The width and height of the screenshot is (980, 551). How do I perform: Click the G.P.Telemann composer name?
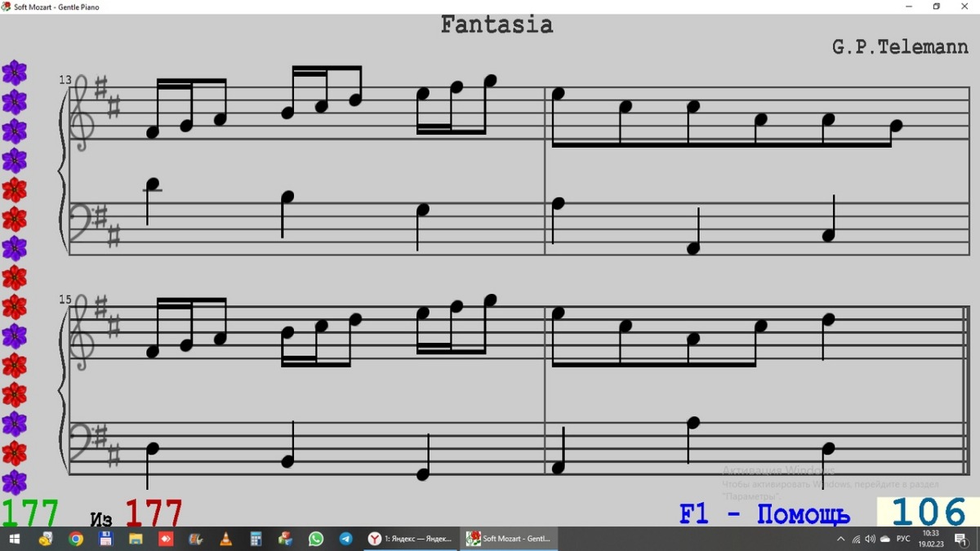[900, 47]
